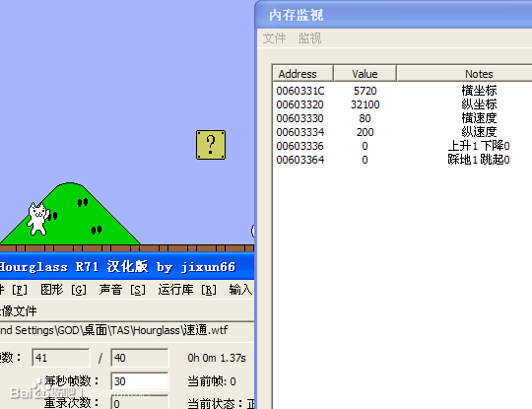
Task: Select the 00603364 踩地 watch row
Action: (x=402, y=160)
